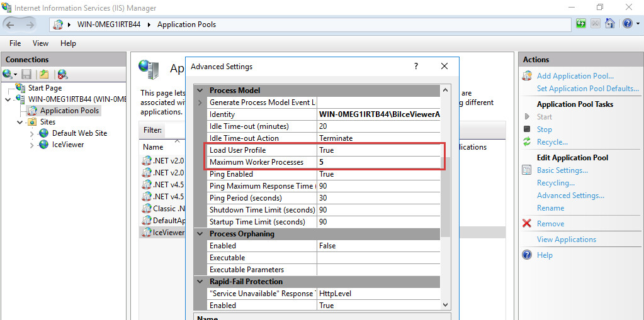Select Rapid-Fail Protection Enabled True value
644x320 pixels.
coord(378,306)
